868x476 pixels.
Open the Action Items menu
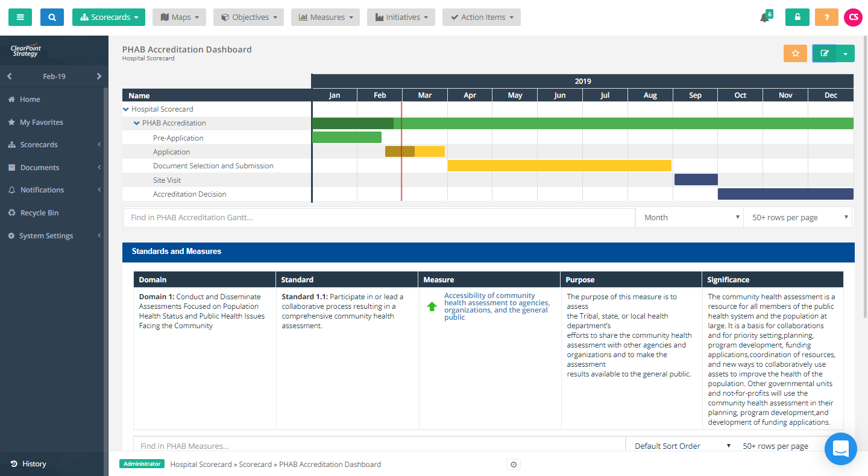click(x=481, y=17)
